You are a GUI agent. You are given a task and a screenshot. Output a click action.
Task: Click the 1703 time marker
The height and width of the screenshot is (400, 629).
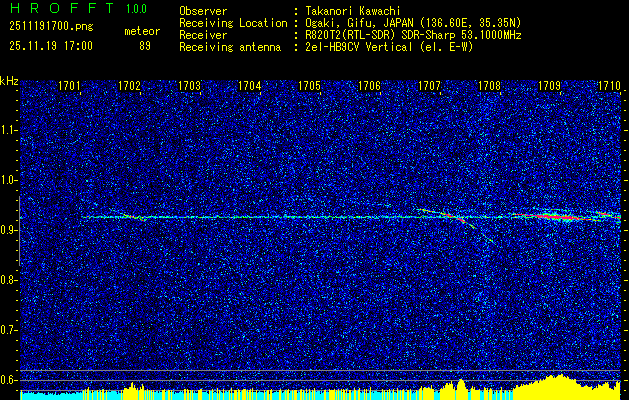(x=189, y=86)
